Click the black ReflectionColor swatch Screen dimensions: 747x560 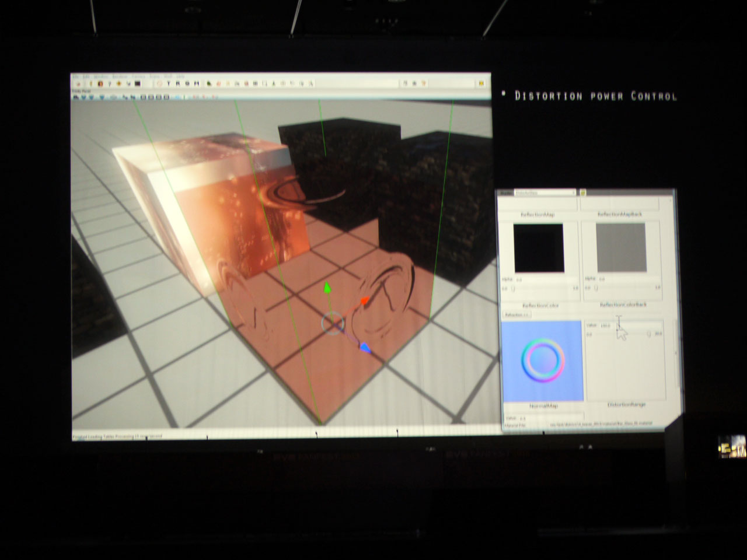point(539,248)
